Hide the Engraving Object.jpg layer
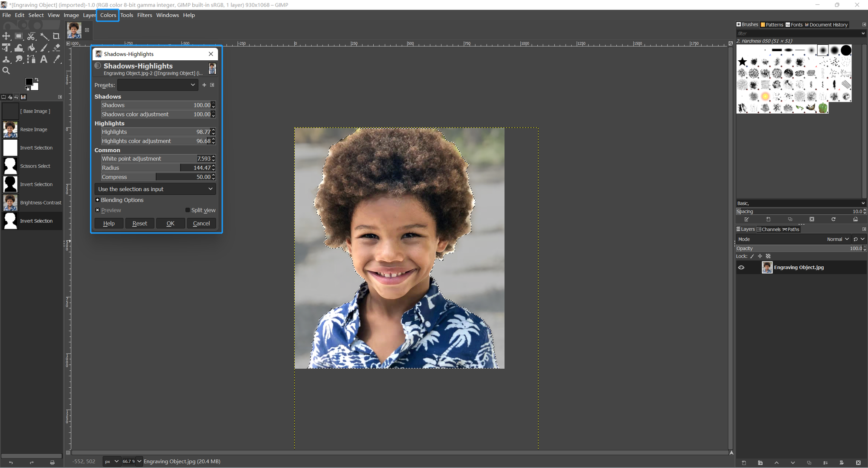The width and height of the screenshot is (868, 468). (741, 268)
